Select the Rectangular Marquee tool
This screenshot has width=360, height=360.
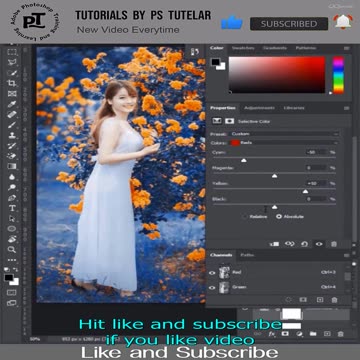12,52
